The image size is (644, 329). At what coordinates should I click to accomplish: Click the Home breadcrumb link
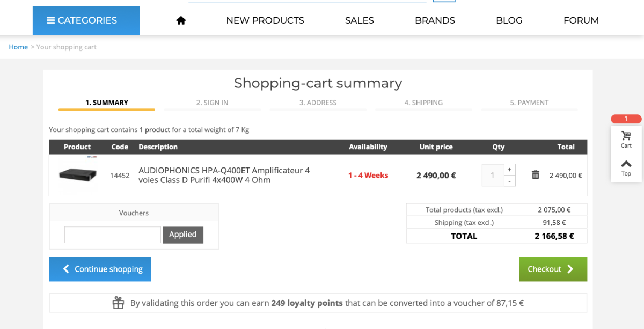[x=18, y=47]
